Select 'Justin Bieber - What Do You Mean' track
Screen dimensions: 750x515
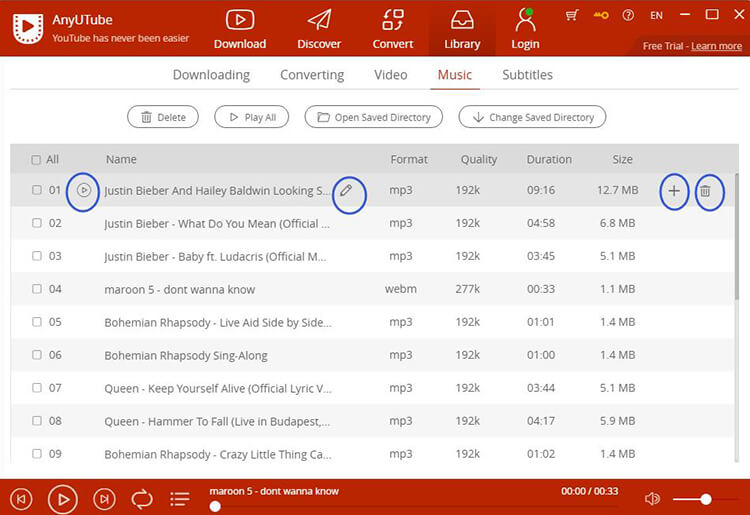tap(217, 223)
